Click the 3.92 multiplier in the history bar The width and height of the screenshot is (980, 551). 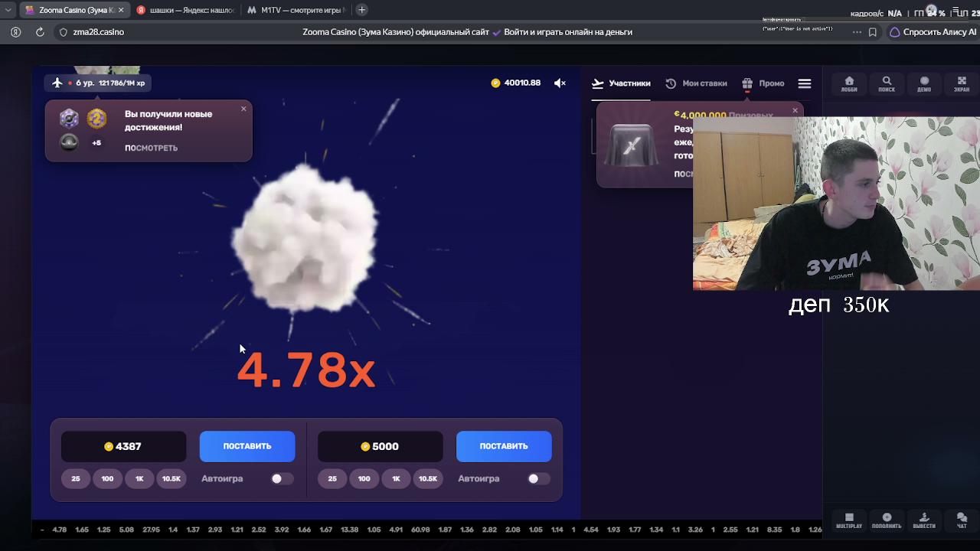coord(282,530)
